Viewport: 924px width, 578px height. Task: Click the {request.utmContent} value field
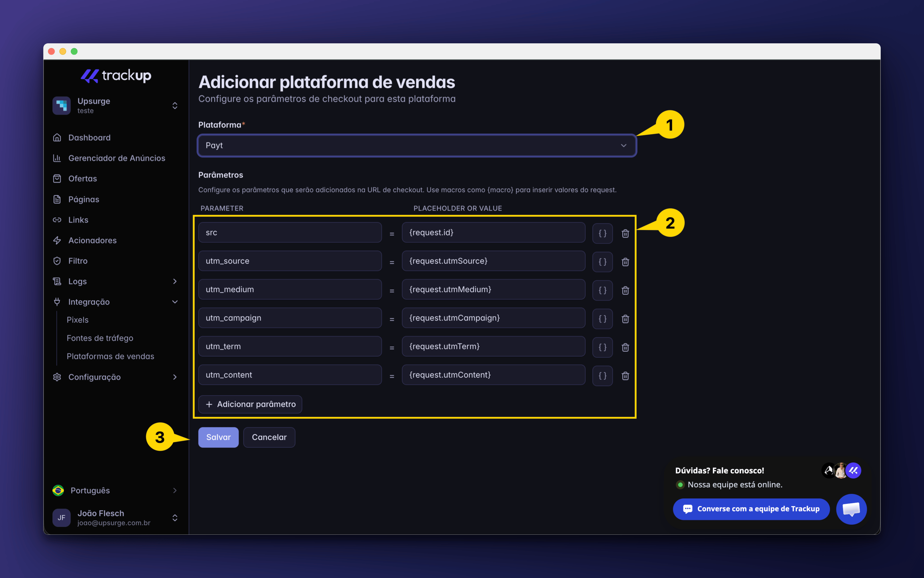pyautogui.click(x=493, y=375)
